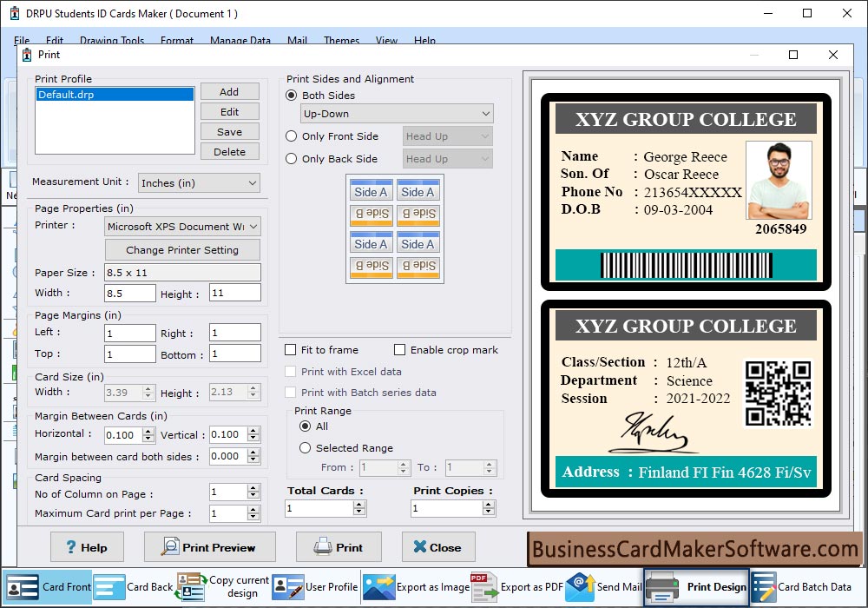Open the Manage Data menu
Screen dimensions: 868x608
click(x=240, y=41)
